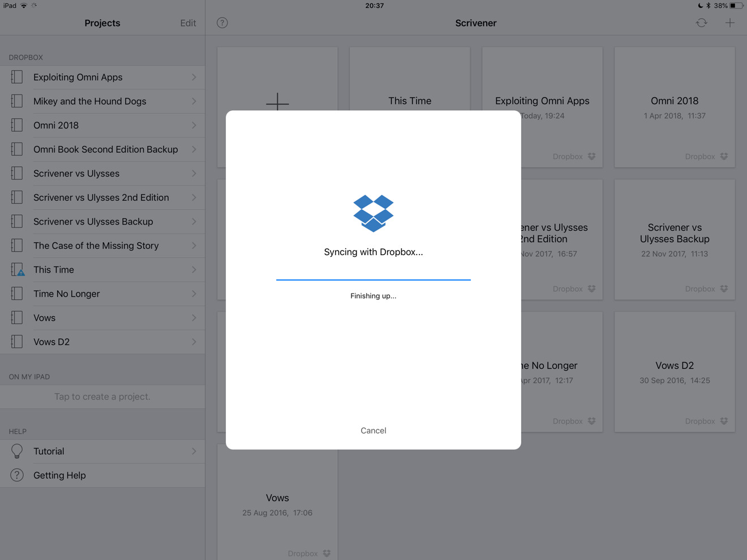Open Getting Help entry
Screen dimensions: 747x560
pos(102,475)
